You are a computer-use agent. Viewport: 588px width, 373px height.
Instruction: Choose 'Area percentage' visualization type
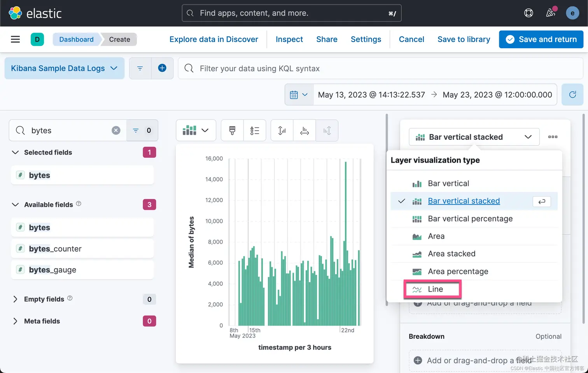pyautogui.click(x=474, y=271)
